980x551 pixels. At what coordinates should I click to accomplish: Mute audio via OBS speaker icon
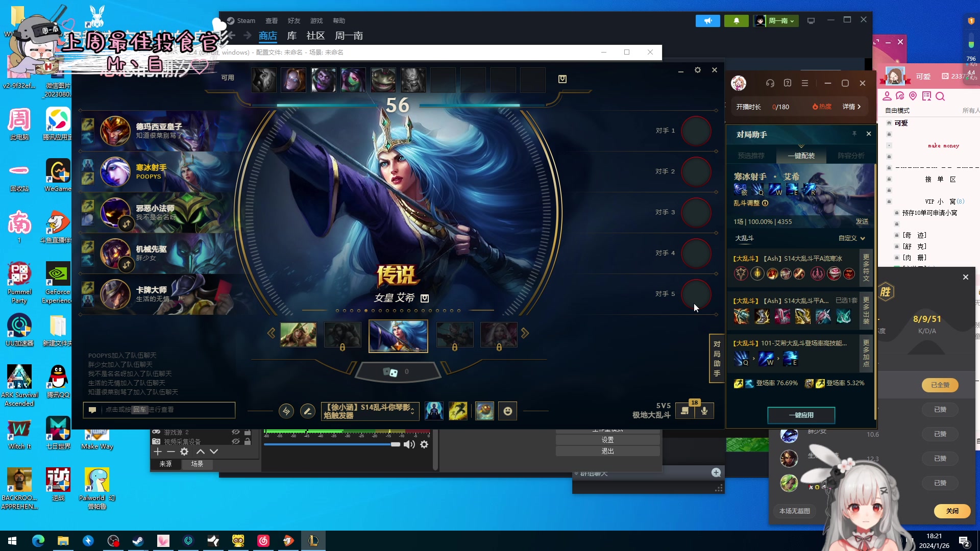409,444
